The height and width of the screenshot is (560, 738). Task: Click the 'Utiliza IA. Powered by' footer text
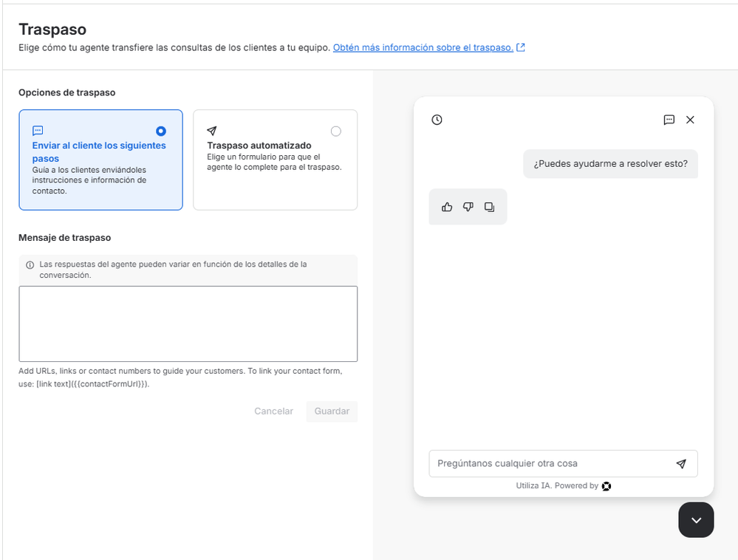click(557, 485)
